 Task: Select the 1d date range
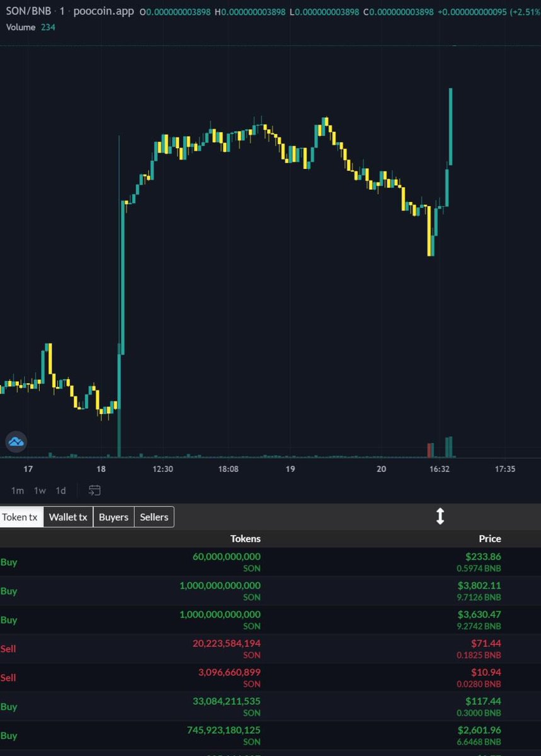click(x=61, y=490)
